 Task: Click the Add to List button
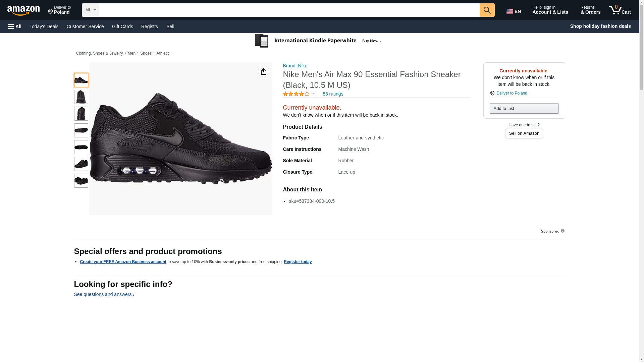524,108
